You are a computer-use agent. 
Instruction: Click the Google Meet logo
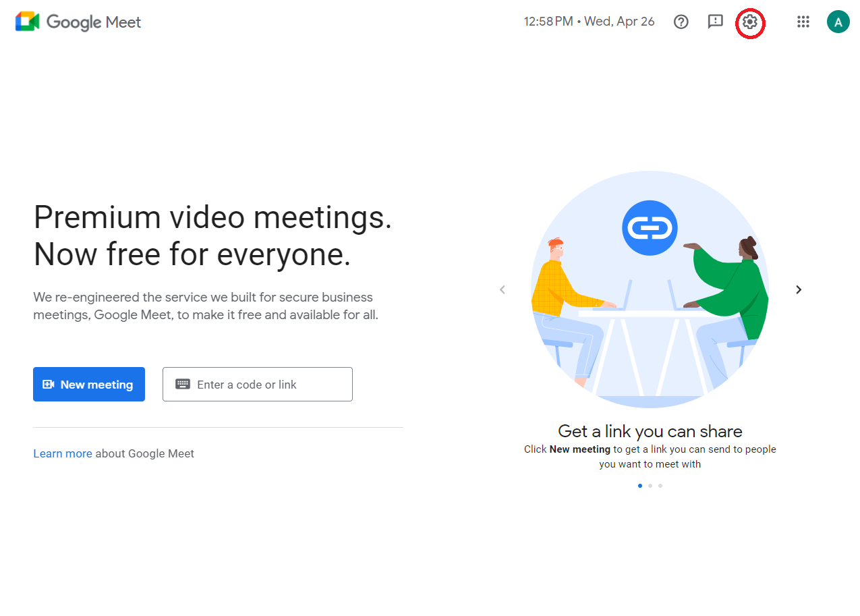click(78, 22)
